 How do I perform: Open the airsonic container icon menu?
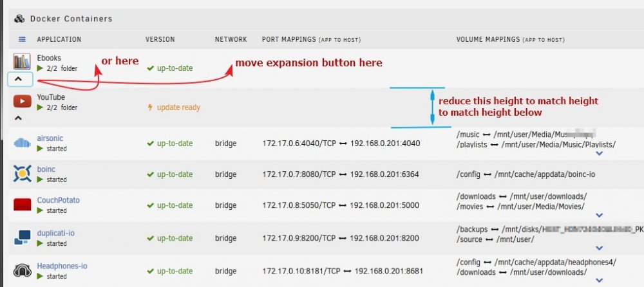coord(22,143)
